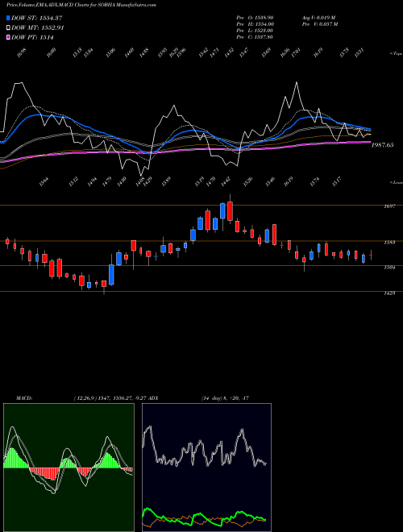This screenshot has height=532, width=403.
Task: Click the 'Pre H: 1554.00' value
Action: tap(255, 24)
